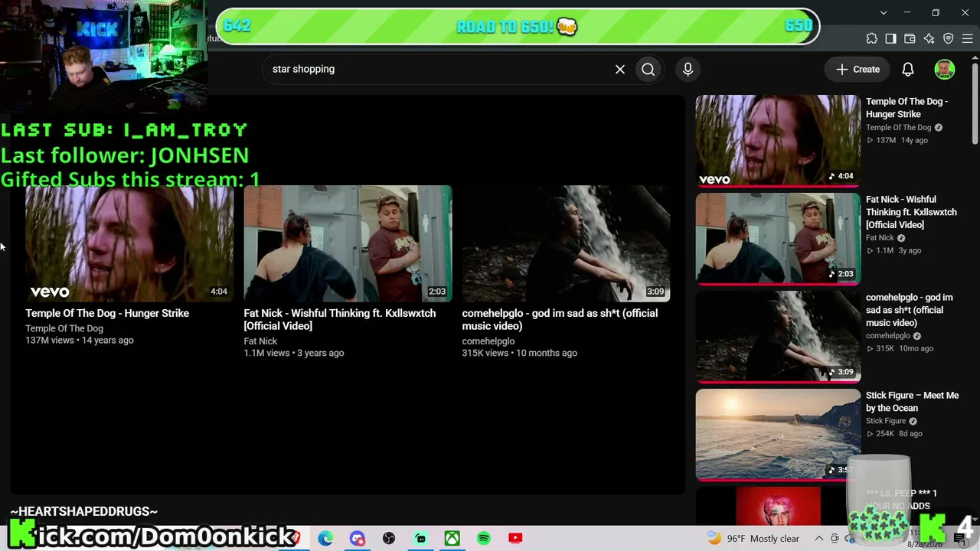The width and height of the screenshot is (980, 551).
Task: Open the browser hamburger menu
Action: click(967, 38)
